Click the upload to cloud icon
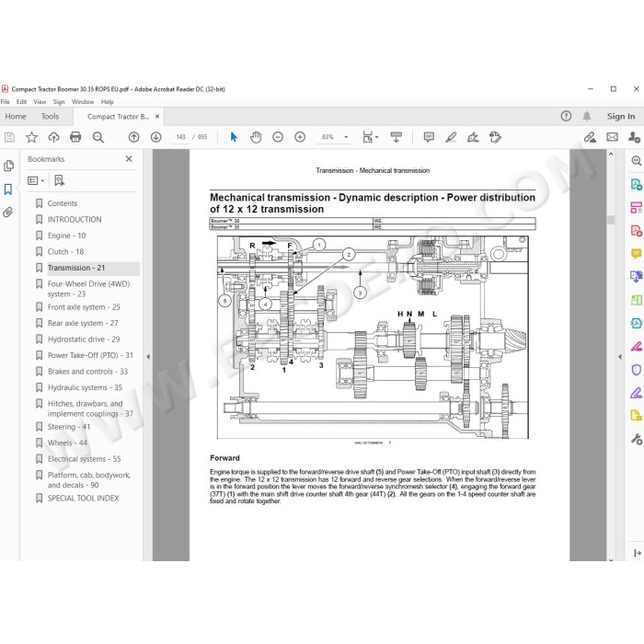The width and height of the screenshot is (644, 644). click(x=53, y=137)
